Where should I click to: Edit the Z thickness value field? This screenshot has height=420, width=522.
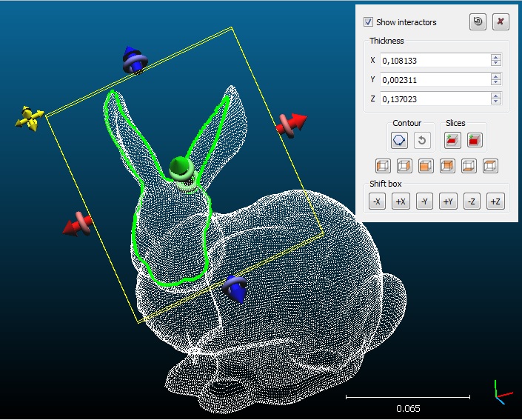pyautogui.click(x=435, y=99)
